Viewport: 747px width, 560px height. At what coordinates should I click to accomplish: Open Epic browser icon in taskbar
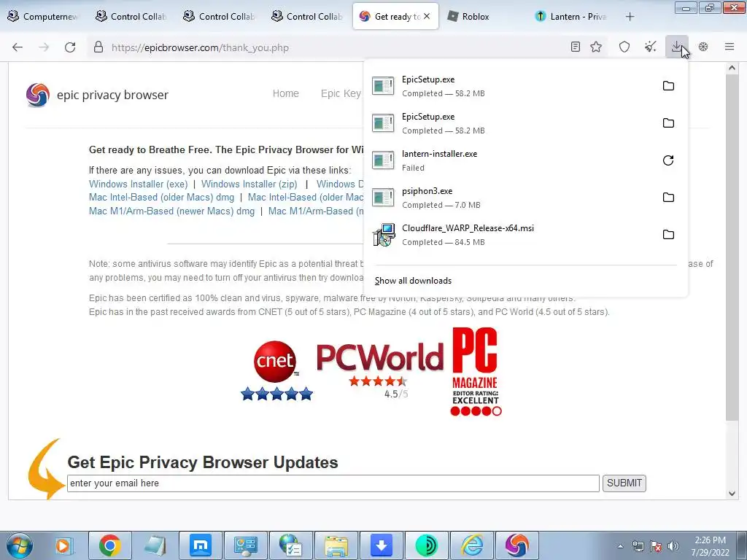click(517, 545)
